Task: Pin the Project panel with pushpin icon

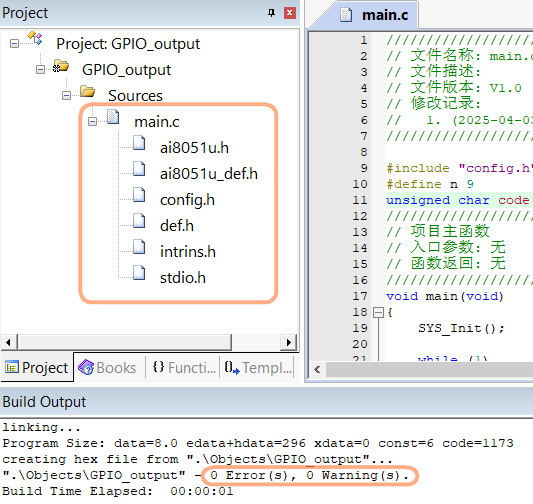Action: [271, 13]
